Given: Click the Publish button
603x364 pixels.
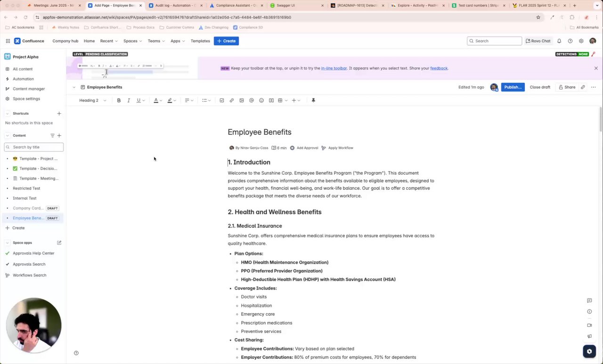Looking at the screenshot, I should 513,87.
